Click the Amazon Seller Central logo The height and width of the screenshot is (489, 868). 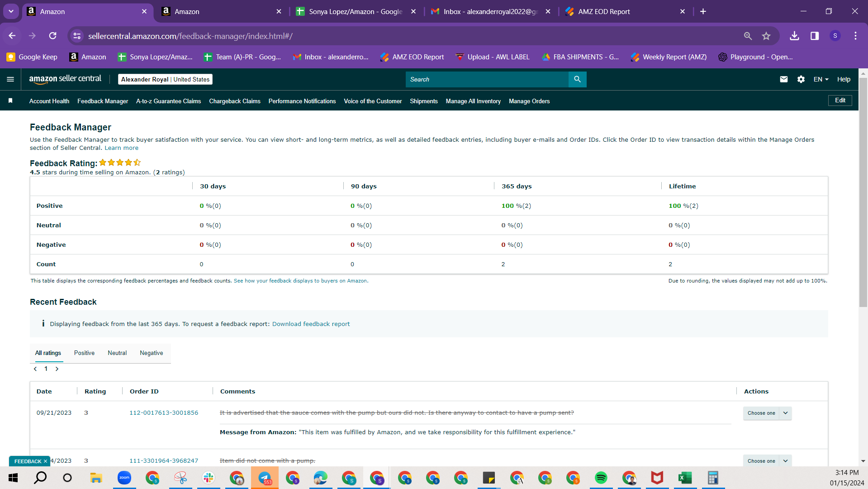click(65, 79)
